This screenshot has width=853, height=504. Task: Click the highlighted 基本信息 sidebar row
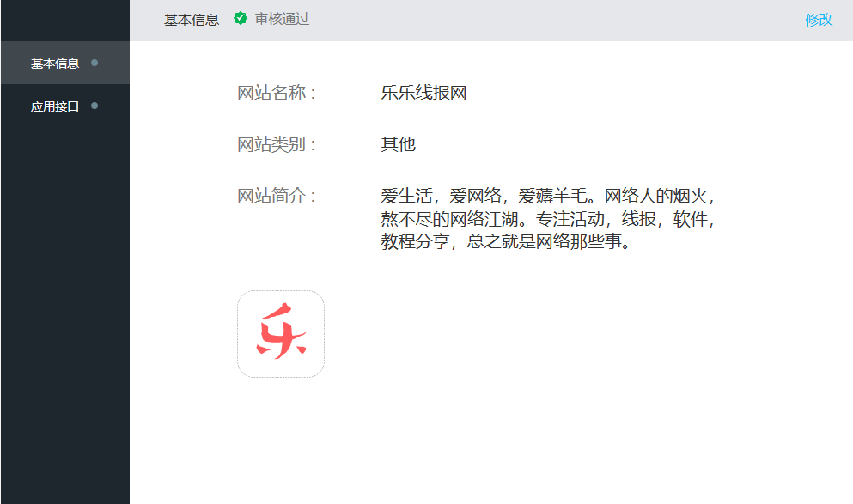64,63
